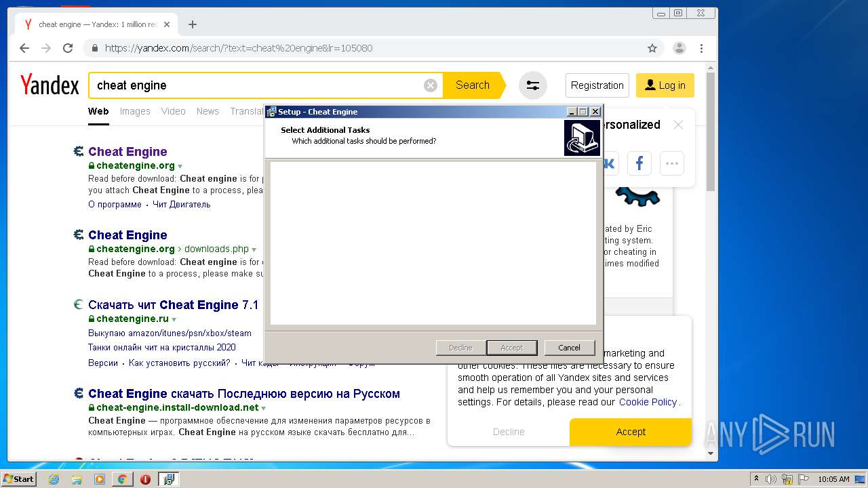This screenshot has height=488, width=868.
Task: Click the Chrome address bar URL
Action: point(239,48)
